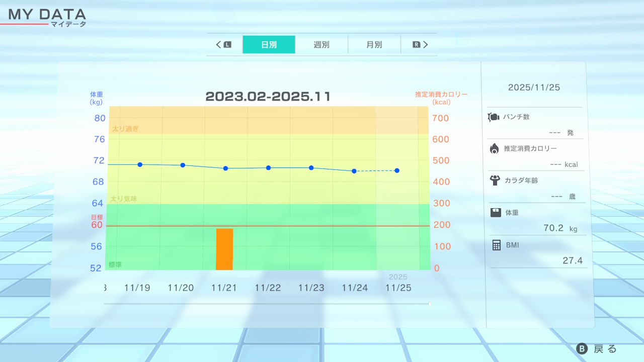Screen dimensions: 644x362
Task: Click the calorie flame icon
Action: point(494,148)
